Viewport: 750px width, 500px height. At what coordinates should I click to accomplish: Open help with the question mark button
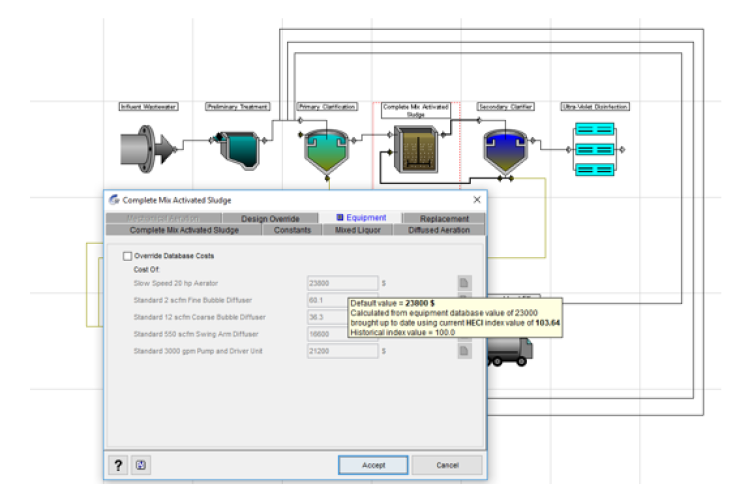(118, 465)
